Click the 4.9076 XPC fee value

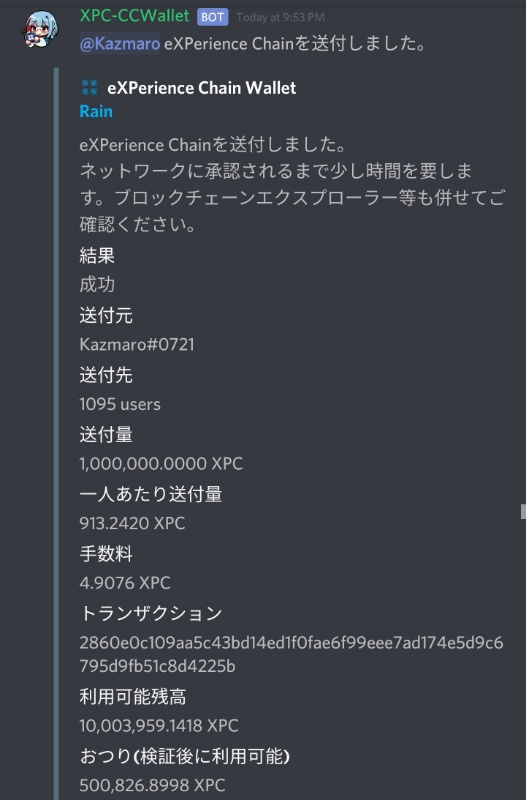point(125,583)
